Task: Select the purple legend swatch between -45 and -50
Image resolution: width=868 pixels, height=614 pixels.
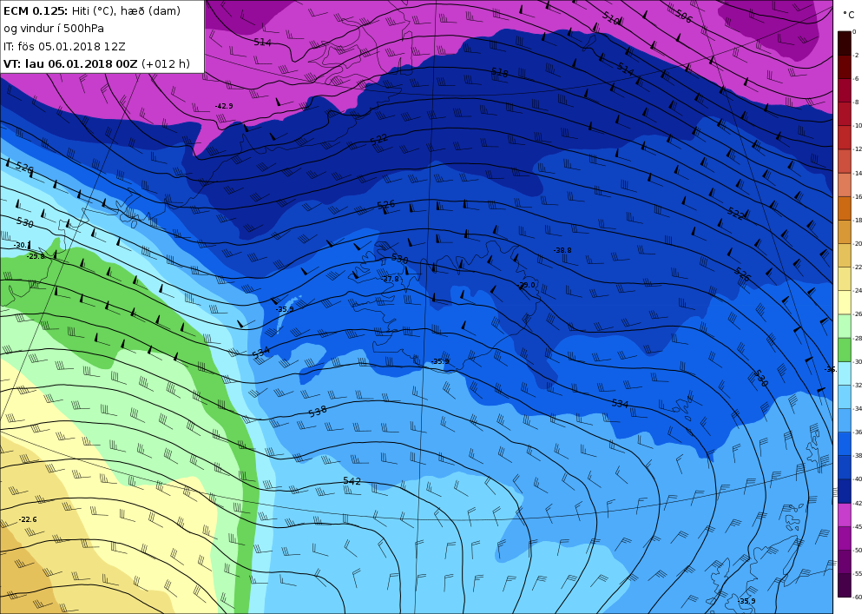Action: click(x=845, y=538)
